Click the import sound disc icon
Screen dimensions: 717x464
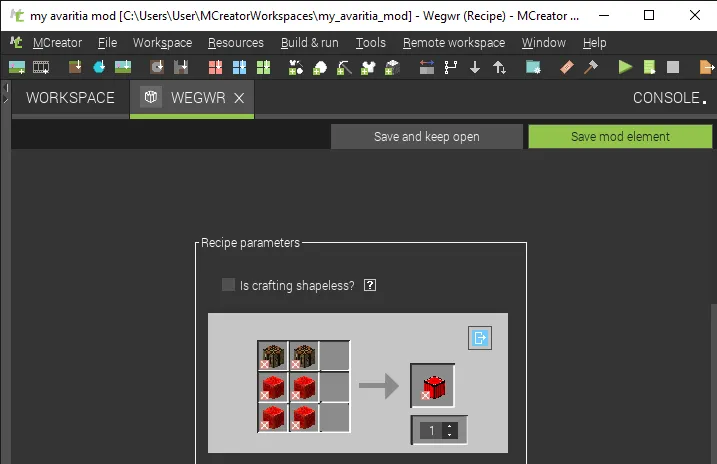point(157,68)
